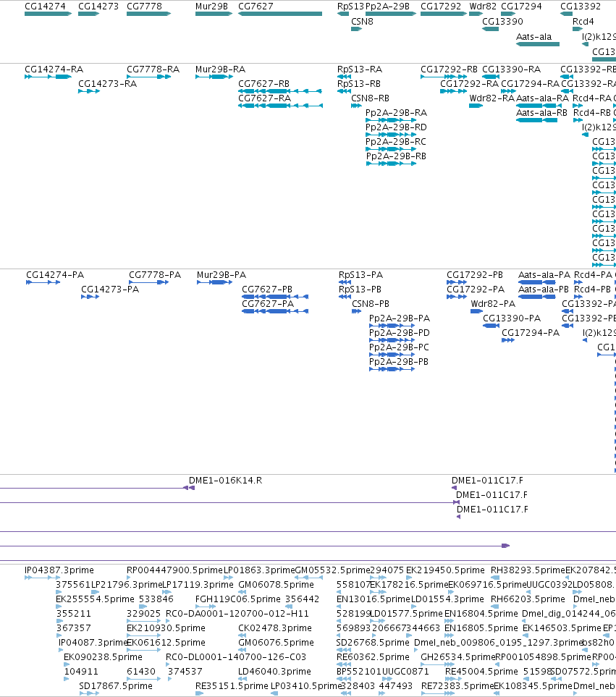The image size is (616, 697).
Task: Click the CG14274-RA transcript label
Action: tap(54, 69)
